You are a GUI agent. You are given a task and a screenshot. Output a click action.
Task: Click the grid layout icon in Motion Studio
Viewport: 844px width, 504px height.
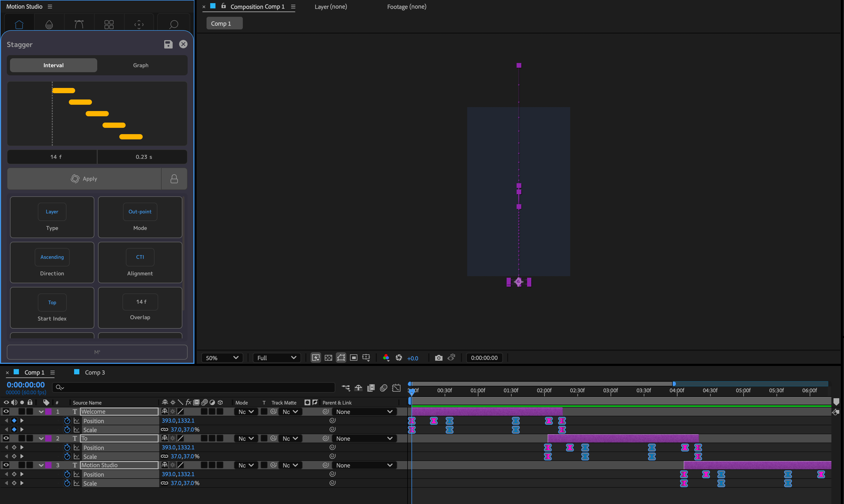pos(109,24)
